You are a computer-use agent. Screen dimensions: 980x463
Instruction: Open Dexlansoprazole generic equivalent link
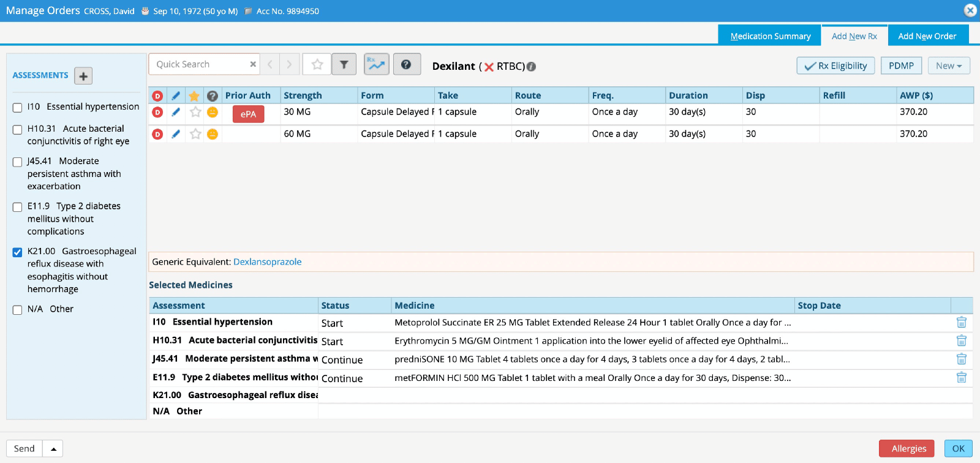(x=268, y=262)
